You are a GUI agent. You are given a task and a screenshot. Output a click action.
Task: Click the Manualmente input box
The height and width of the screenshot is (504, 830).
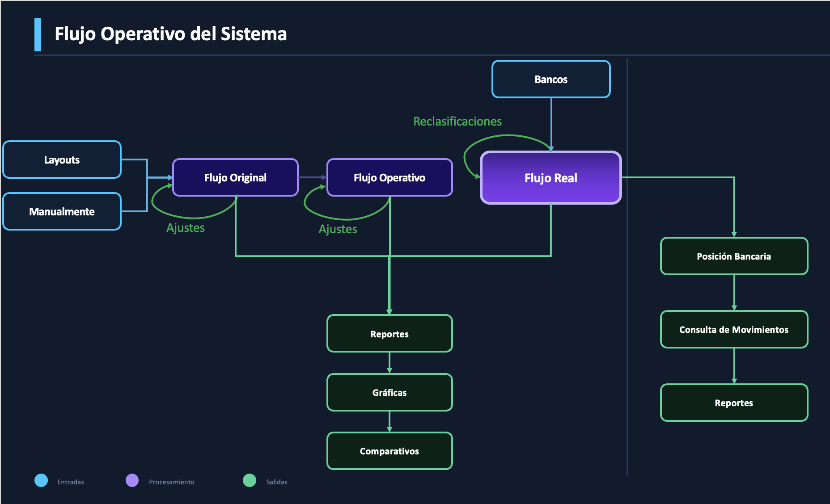coord(61,211)
